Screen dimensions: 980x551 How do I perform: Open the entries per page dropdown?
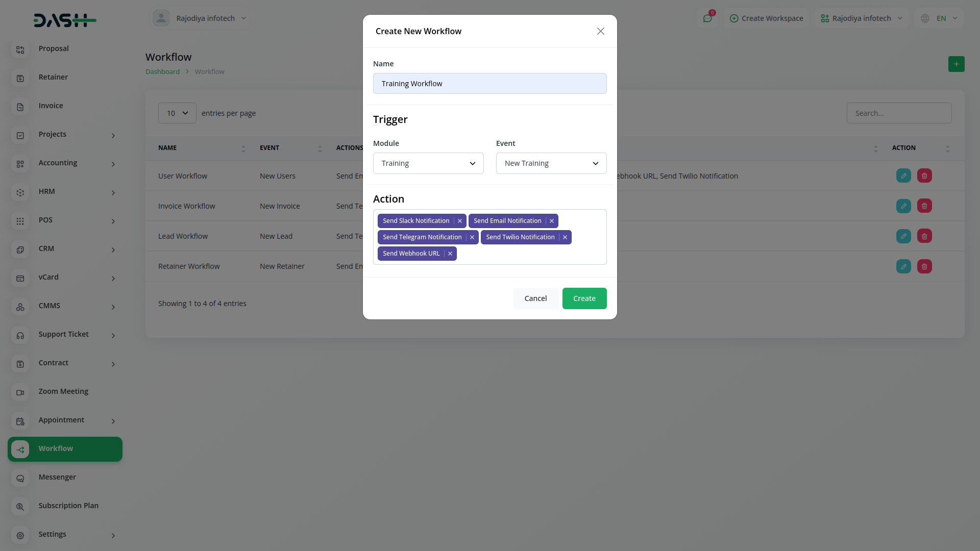177,113
